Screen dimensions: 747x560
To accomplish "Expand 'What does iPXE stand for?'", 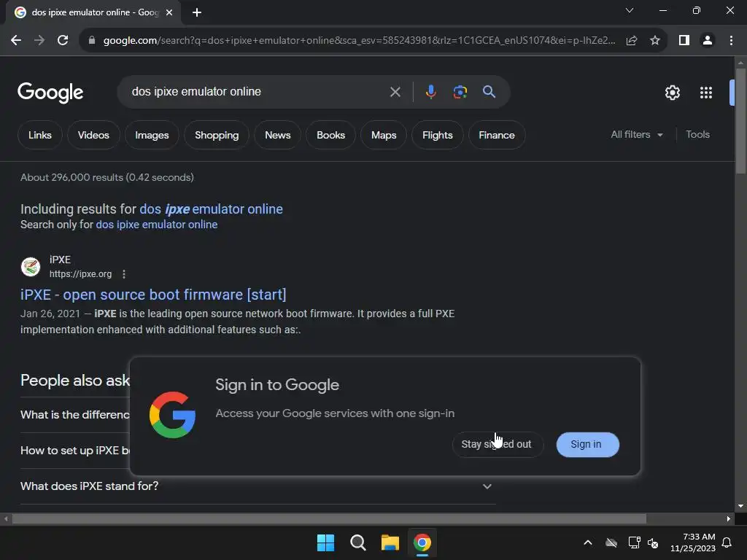I will click(258, 486).
